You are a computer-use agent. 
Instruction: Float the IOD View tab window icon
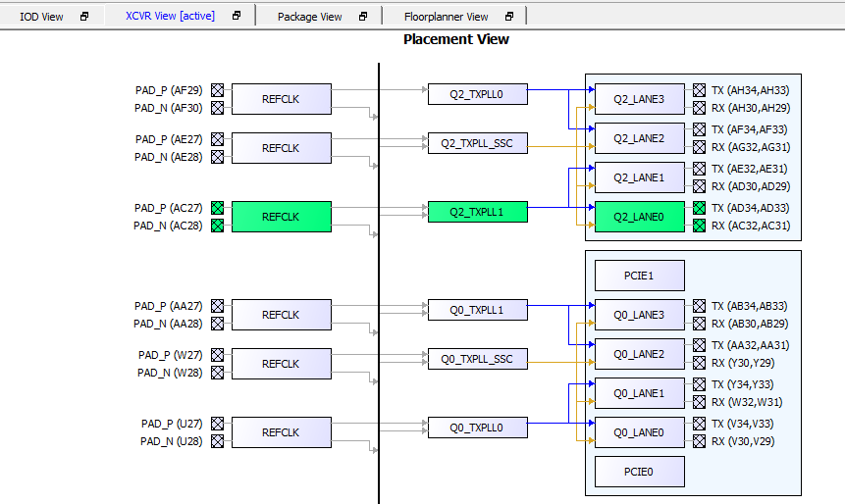pos(84,17)
